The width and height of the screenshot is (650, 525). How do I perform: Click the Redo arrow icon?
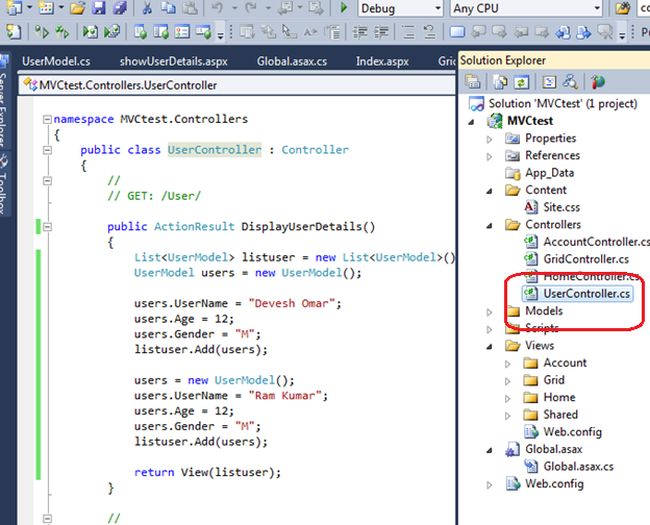[251, 8]
